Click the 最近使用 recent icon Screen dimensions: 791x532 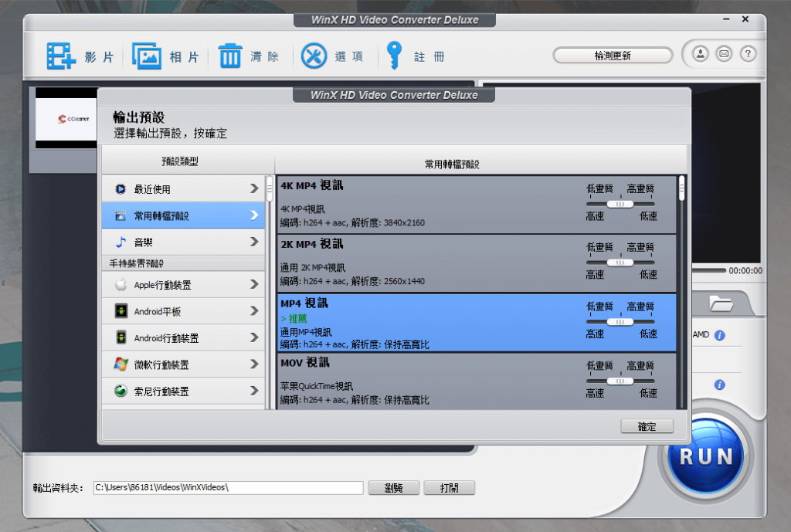click(121, 189)
